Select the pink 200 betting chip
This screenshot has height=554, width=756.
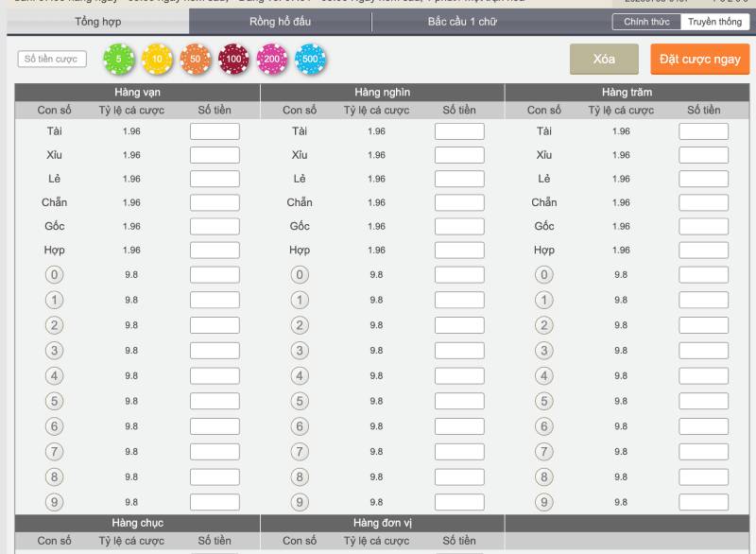(x=271, y=60)
